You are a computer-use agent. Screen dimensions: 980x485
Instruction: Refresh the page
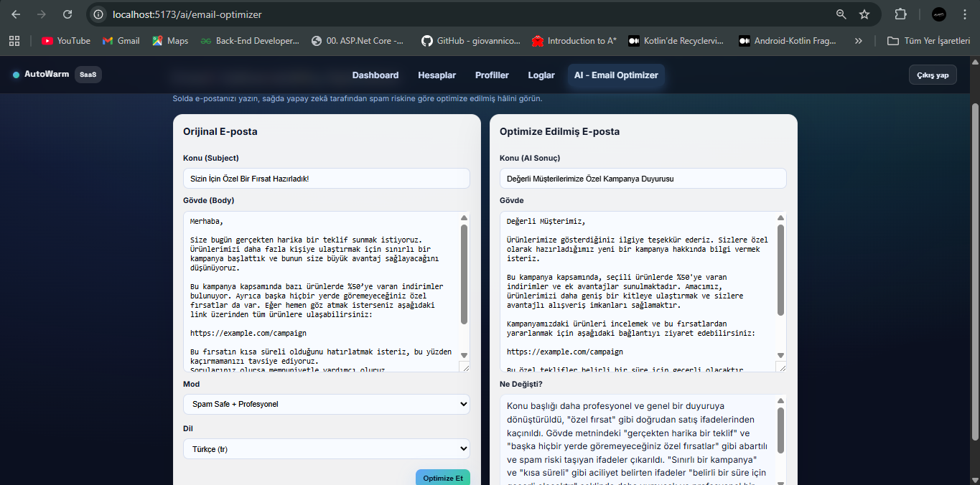[68, 14]
